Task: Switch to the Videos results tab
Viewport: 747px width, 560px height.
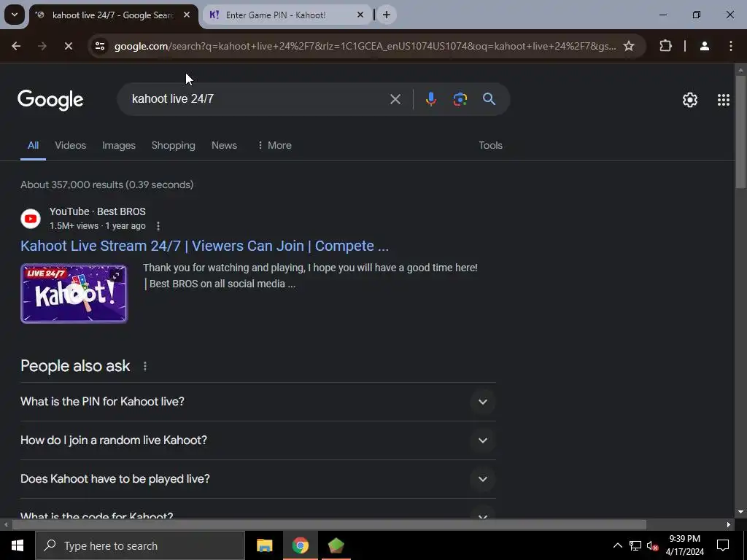Action: (x=71, y=145)
